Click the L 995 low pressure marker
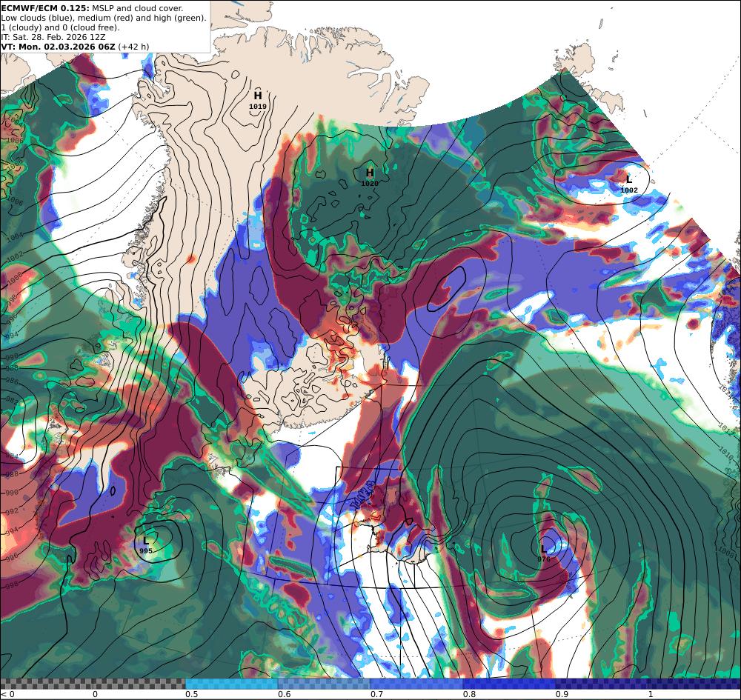The image size is (741, 700). [146, 545]
